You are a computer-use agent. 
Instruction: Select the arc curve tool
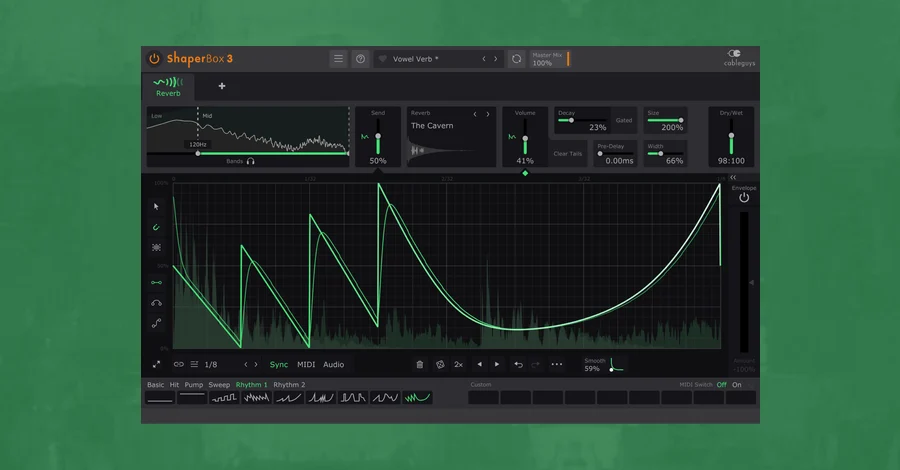[x=156, y=303]
